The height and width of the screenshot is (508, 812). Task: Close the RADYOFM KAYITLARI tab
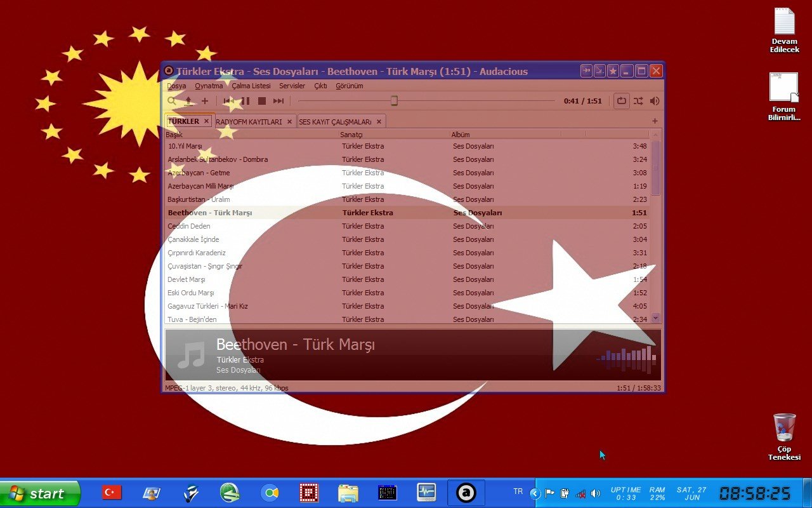(289, 121)
